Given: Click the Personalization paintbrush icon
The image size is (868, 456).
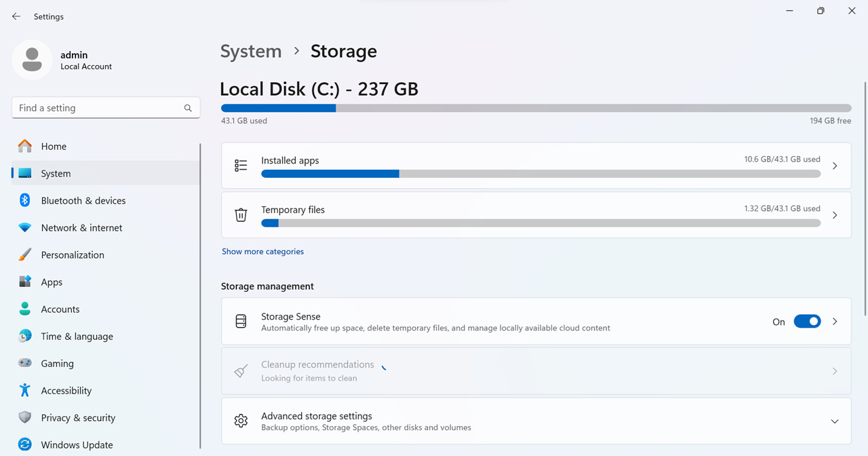Looking at the screenshot, I should click(x=25, y=254).
